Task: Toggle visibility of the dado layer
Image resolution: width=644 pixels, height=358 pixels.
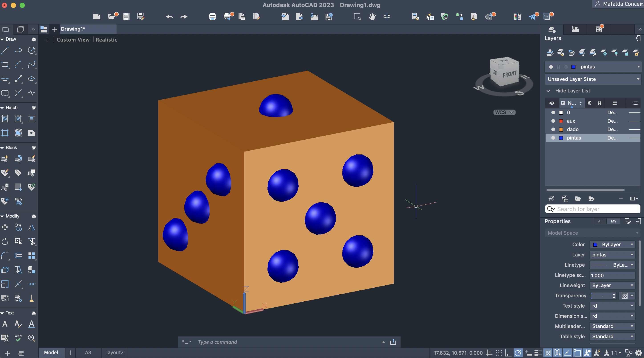Action: [x=553, y=129]
